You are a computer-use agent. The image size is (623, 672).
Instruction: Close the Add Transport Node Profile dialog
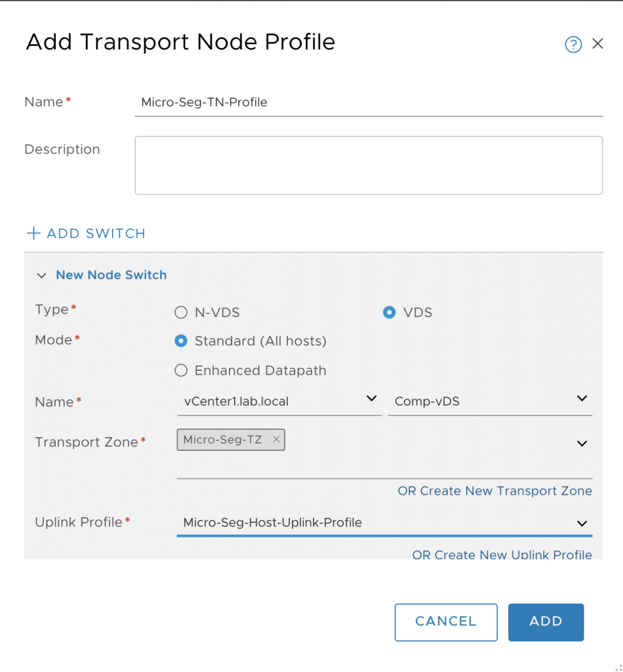[597, 43]
